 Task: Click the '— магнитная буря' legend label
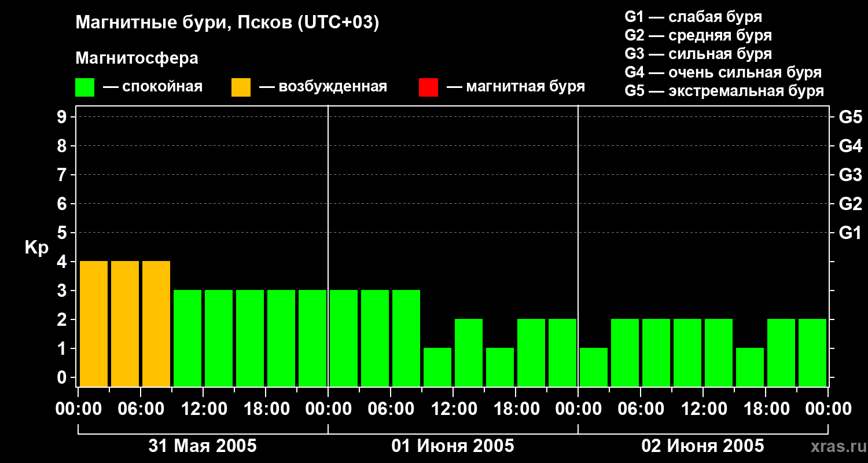pos(516,87)
